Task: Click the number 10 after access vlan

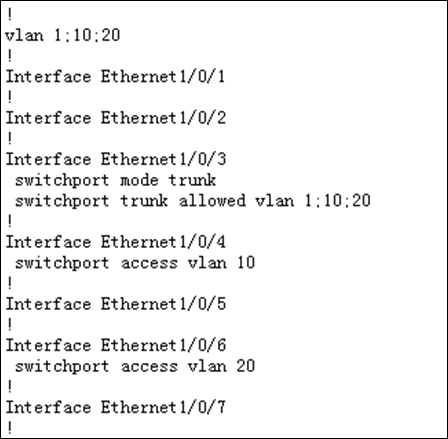Action: coord(246,263)
